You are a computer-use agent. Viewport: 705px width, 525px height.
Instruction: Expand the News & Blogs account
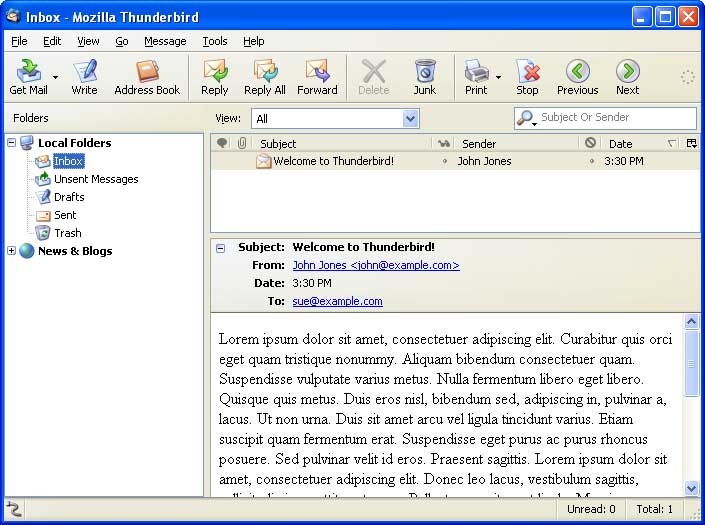[12, 250]
